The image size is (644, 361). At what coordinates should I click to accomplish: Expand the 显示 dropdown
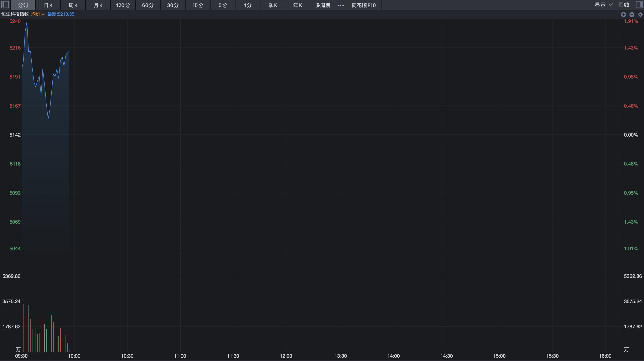[x=603, y=5]
